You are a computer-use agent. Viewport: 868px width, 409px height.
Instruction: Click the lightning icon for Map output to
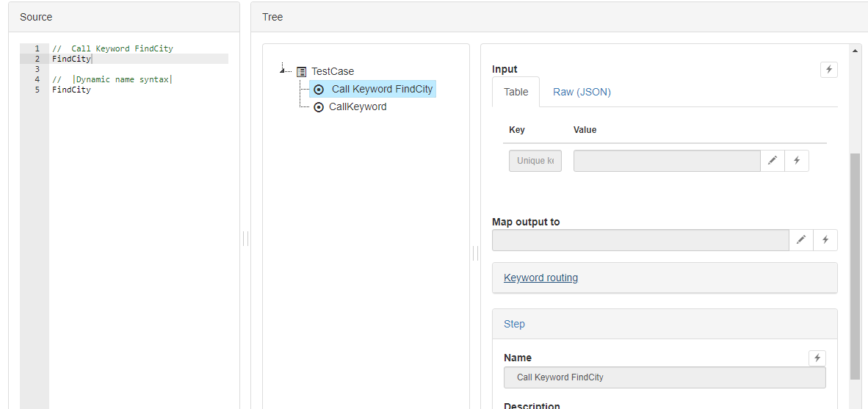click(825, 239)
